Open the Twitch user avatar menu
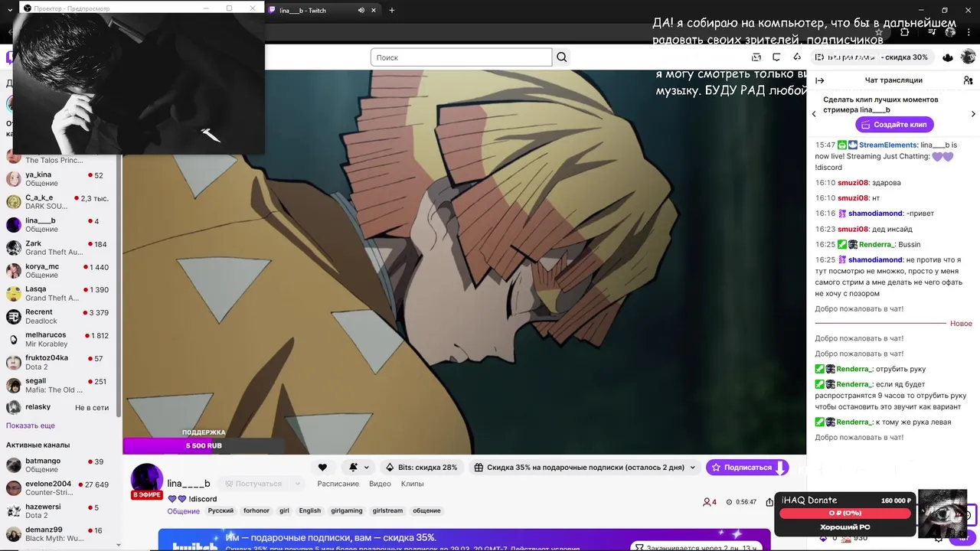 tap(969, 57)
